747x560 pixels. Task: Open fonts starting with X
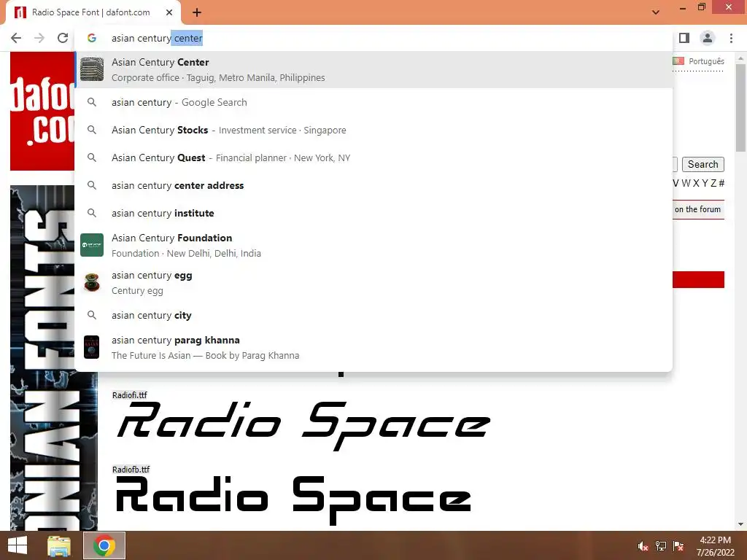(697, 183)
